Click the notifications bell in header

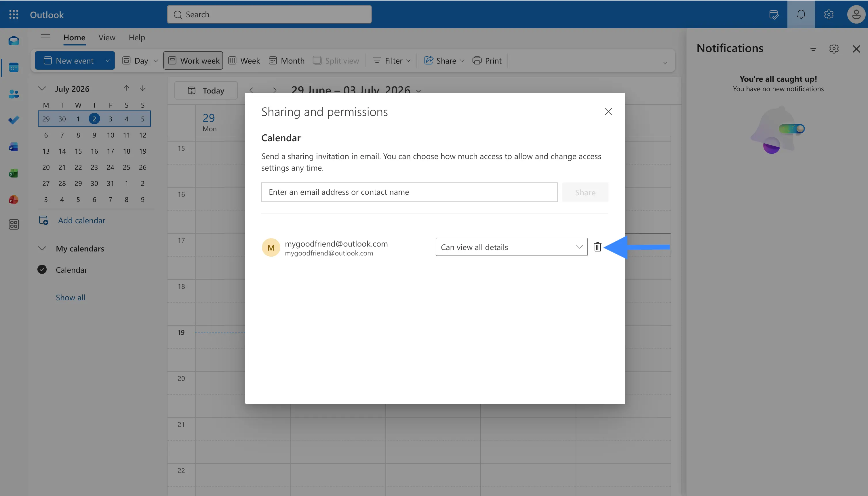pyautogui.click(x=801, y=14)
